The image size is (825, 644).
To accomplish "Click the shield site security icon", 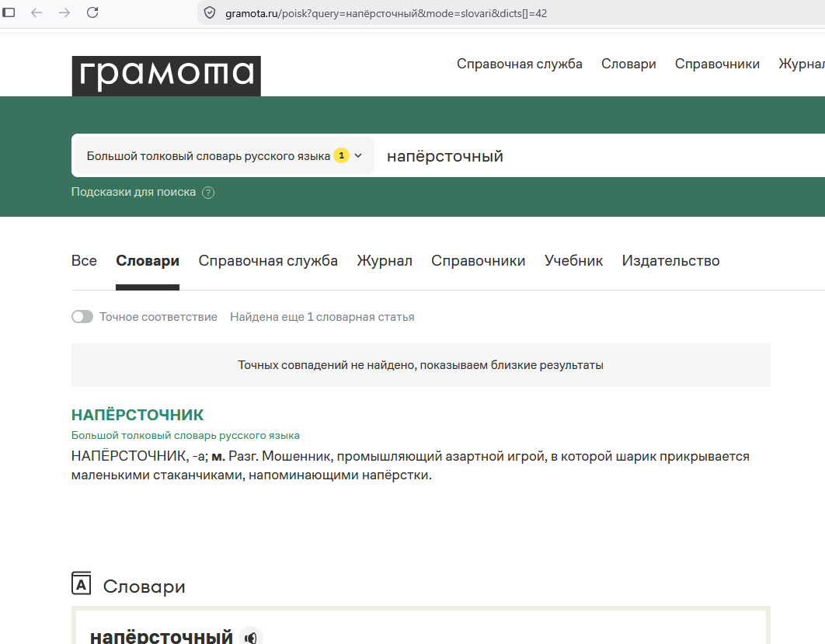I will tap(210, 12).
